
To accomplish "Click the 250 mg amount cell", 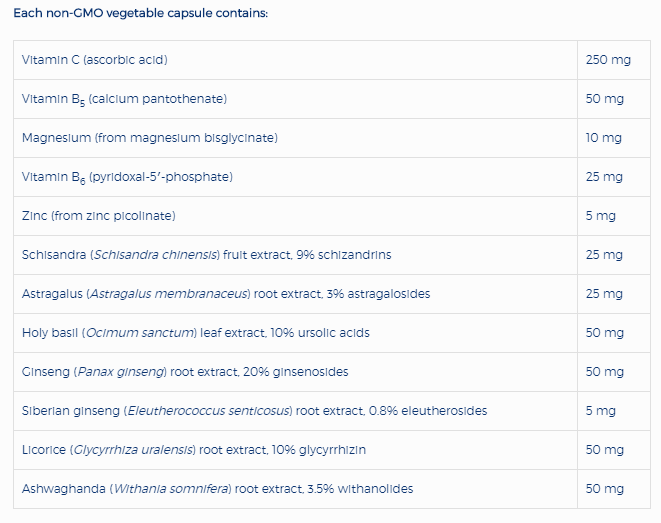I will [x=608, y=60].
